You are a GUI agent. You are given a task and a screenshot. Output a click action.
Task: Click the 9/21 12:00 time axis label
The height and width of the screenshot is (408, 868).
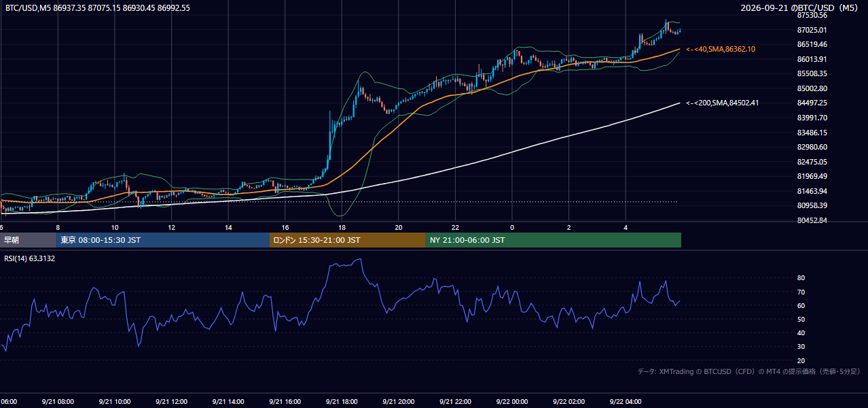pos(171,402)
